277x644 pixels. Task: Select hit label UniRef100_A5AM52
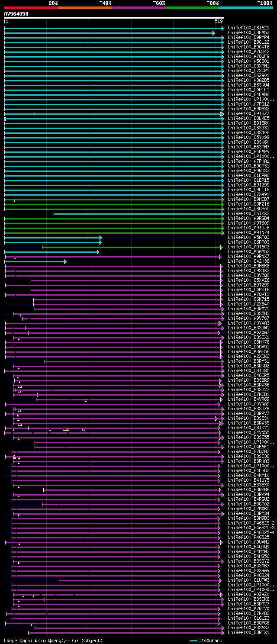[x=248, y=251]
